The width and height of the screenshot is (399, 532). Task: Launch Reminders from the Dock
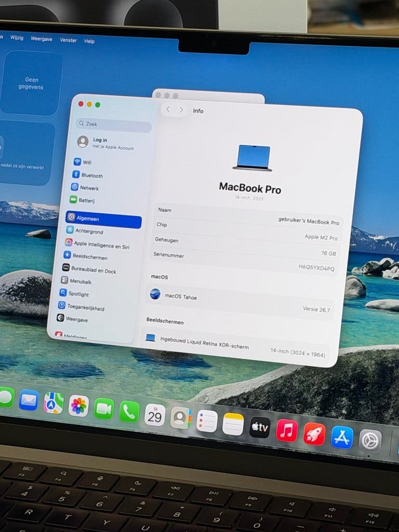(x=207, y=421)
